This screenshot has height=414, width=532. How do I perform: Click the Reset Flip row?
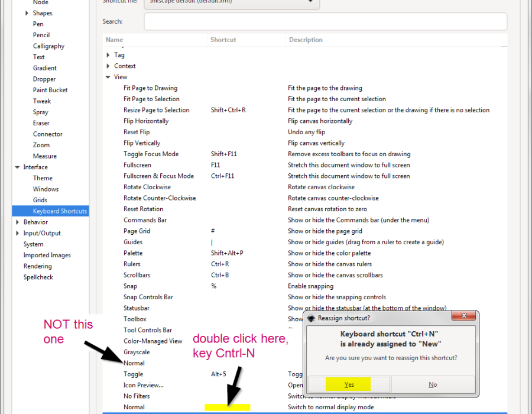[304, 132]
